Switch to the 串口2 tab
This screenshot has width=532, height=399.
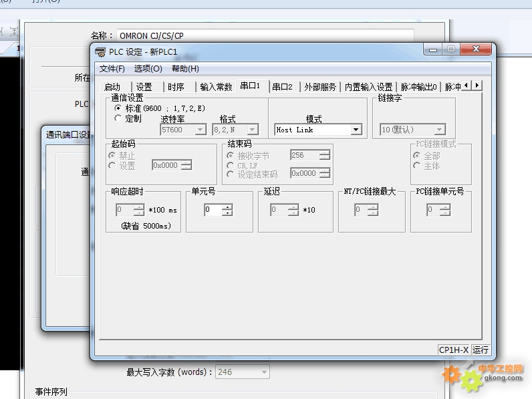(x=283, y=87)
